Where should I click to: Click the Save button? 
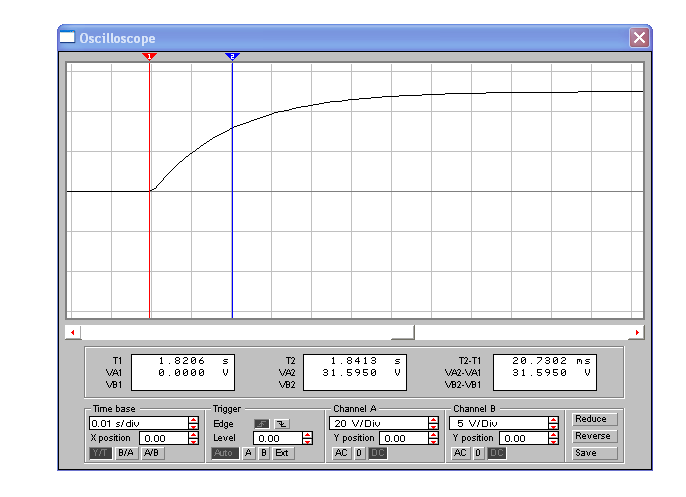pos(595,453)
